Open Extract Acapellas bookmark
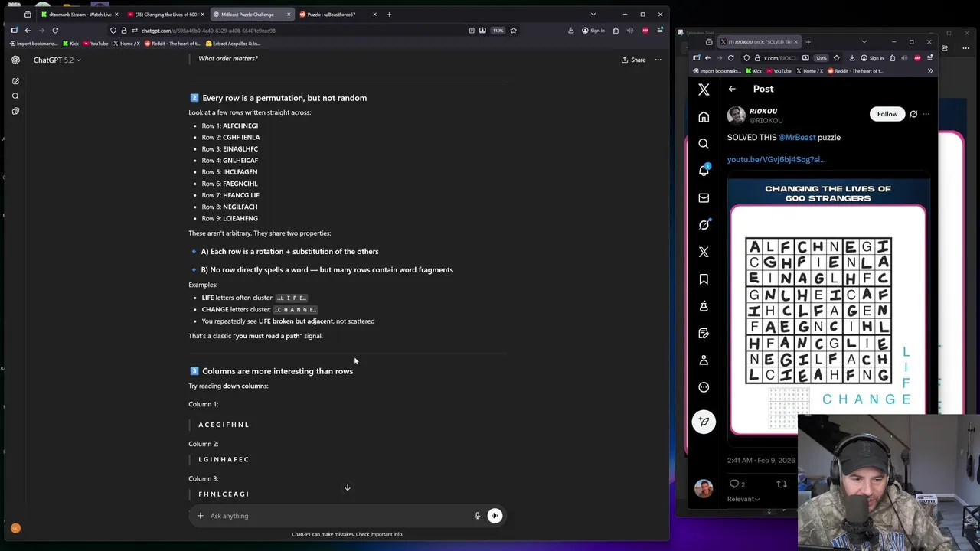 click(x=233, y=44)
